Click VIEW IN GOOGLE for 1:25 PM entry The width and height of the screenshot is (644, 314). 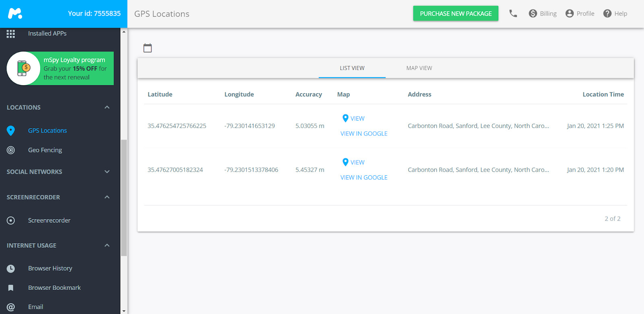[x=364, y=133]
